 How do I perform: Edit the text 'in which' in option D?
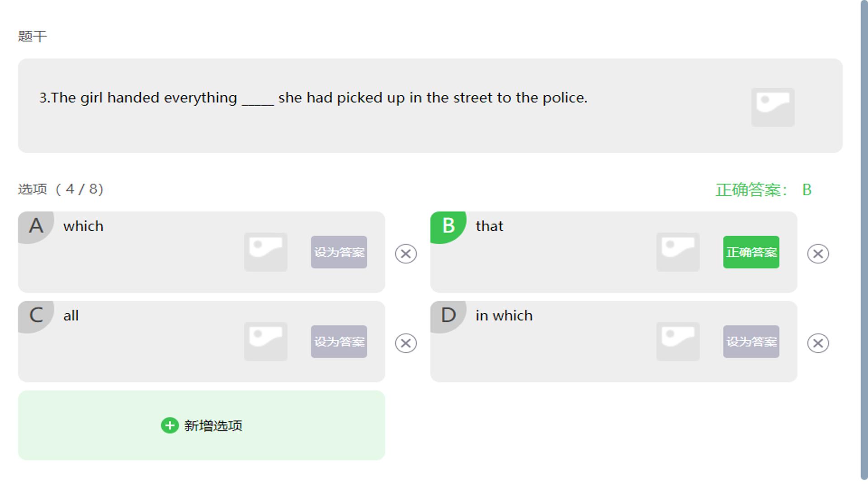click(x=504, y=315)
